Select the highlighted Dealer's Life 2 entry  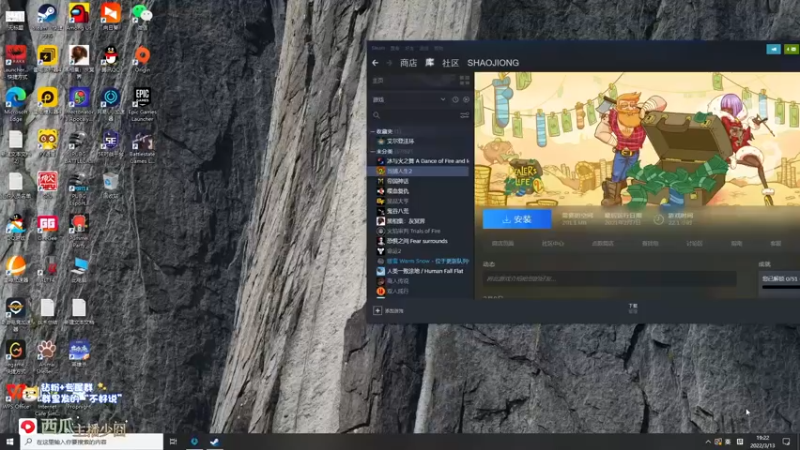point(418,171)
